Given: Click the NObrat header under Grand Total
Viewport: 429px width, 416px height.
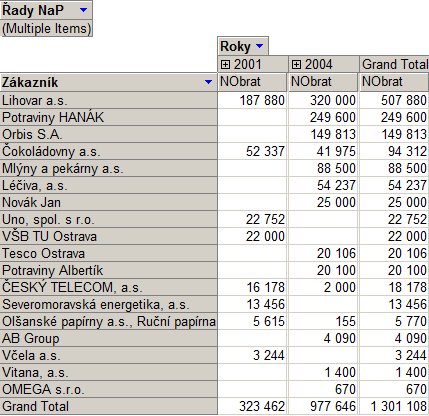Looking at the screenshot, I should point(394,82).
